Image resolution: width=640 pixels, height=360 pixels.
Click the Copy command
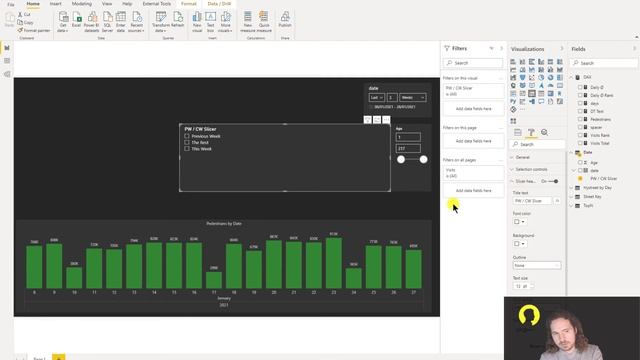click(x=25, y=22)
